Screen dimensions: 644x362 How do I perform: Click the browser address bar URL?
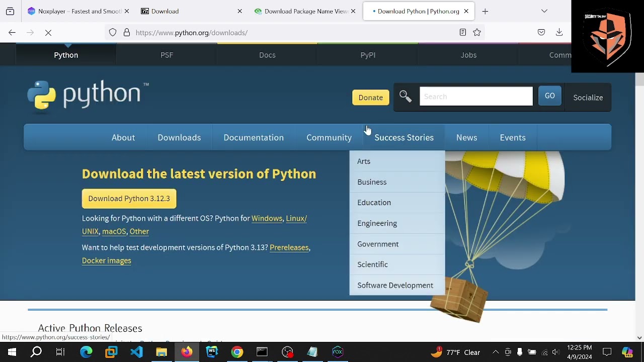[192, 33]
